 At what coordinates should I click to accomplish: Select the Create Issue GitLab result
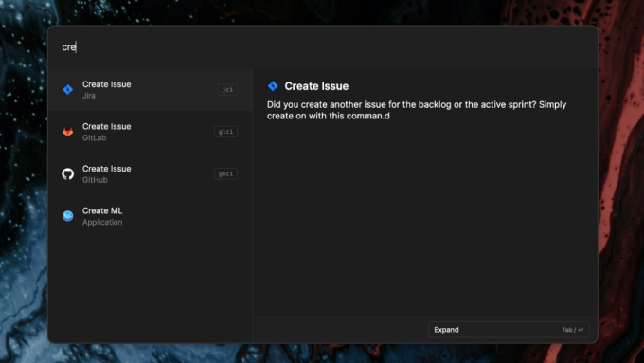(150, 132)
